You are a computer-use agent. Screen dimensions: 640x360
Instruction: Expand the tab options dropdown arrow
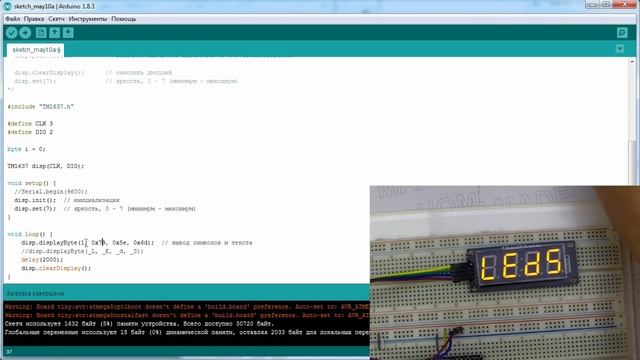pos(620,49)
